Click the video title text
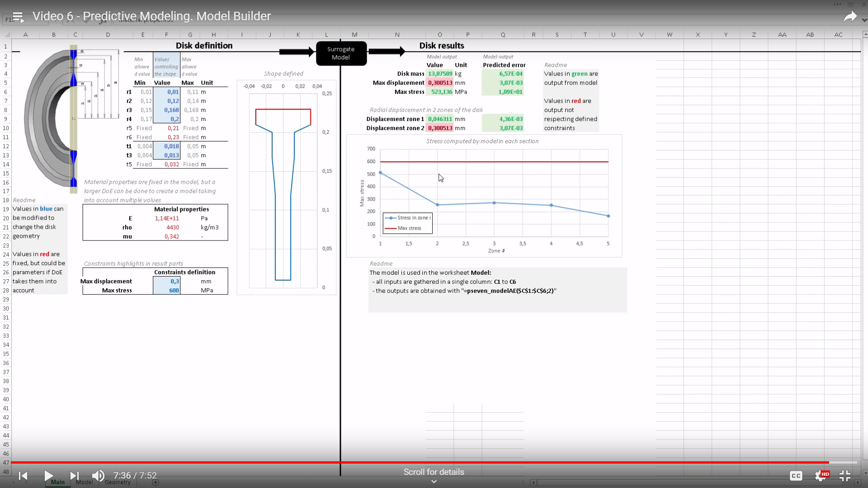868x488 pixels. tap(151, 16)
